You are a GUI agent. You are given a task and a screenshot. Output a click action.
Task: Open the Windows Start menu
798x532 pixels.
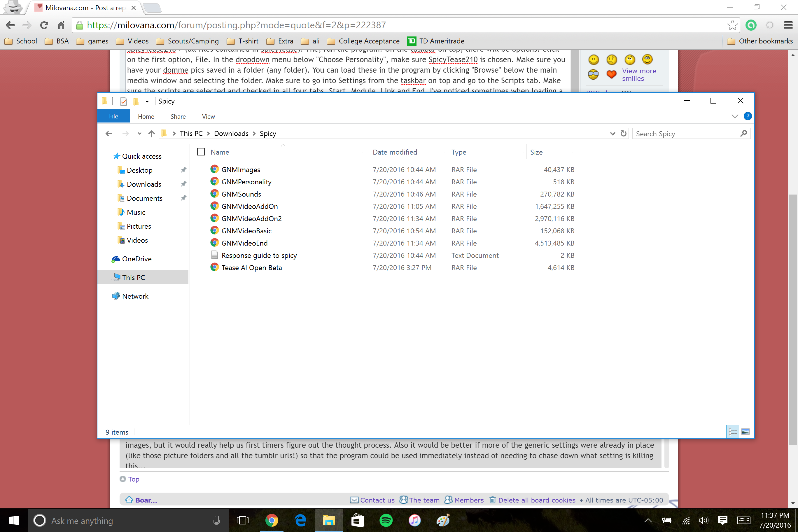14,520
